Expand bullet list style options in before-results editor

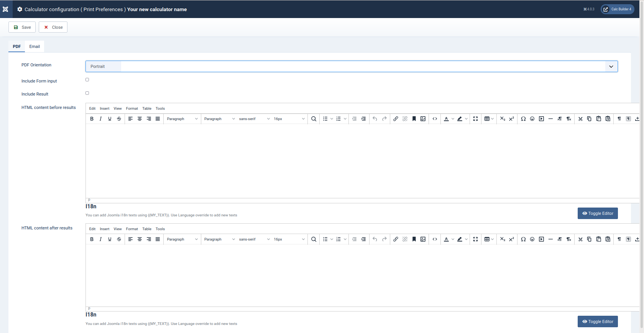(332, 119)
